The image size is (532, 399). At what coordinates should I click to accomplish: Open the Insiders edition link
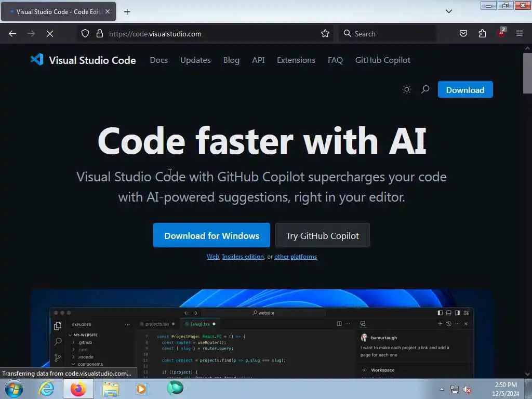(243, 257)
